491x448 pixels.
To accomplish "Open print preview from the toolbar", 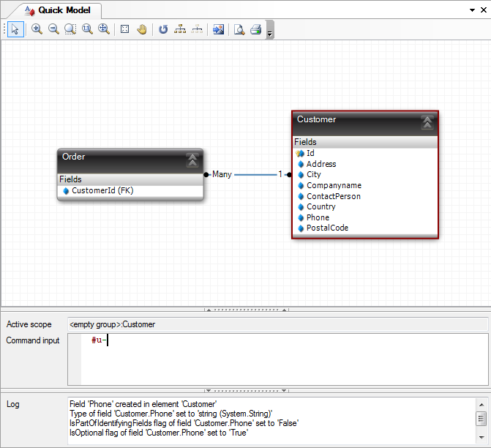I will coord(239,29).
